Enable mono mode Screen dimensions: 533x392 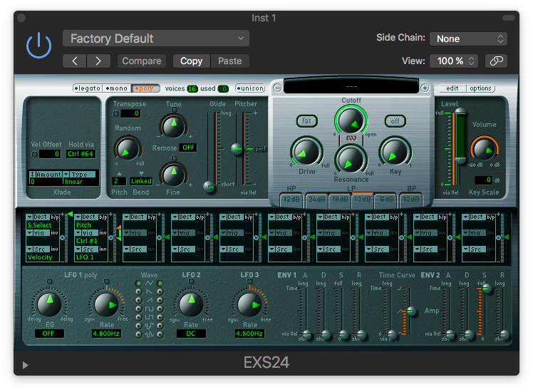(x=117, y=88)
